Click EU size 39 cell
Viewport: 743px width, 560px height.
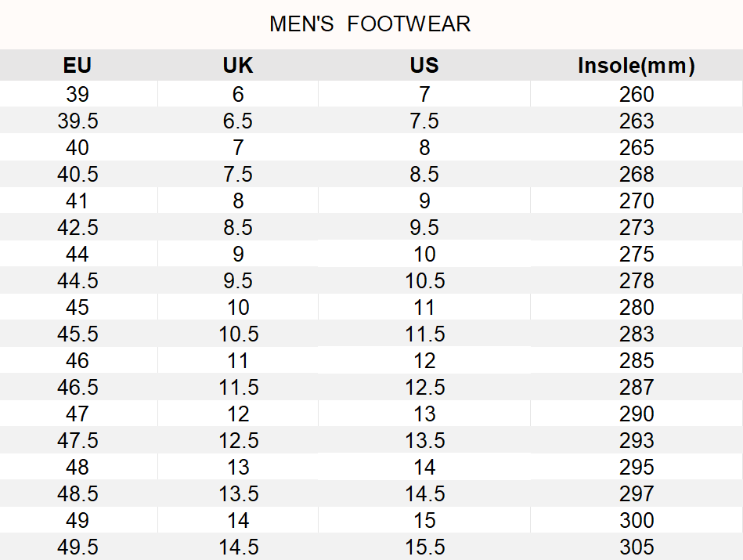(x=78, y=95)
